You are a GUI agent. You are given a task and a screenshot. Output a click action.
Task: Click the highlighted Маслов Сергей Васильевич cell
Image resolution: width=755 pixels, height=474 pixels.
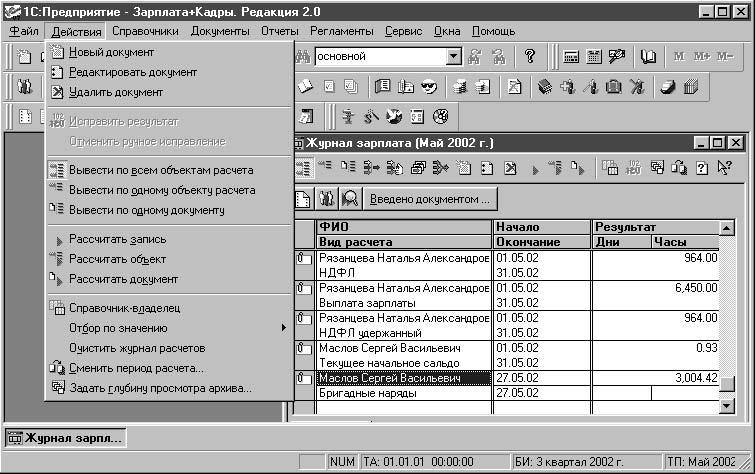[x=404, y=378]
